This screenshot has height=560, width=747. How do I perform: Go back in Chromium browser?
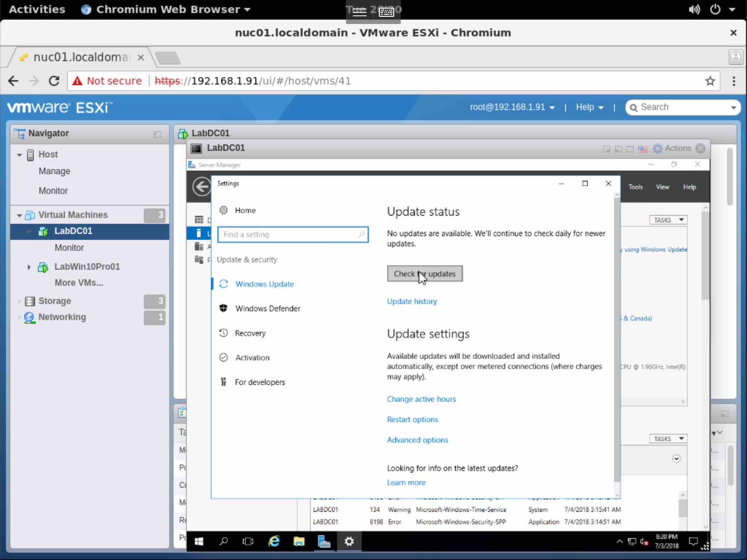click(x=13, y=81)
